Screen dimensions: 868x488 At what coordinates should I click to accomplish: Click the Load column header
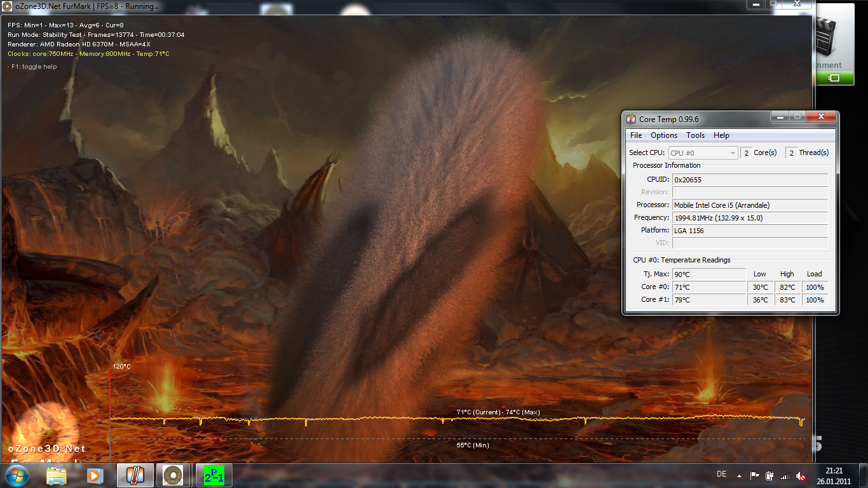coord(815,274)
